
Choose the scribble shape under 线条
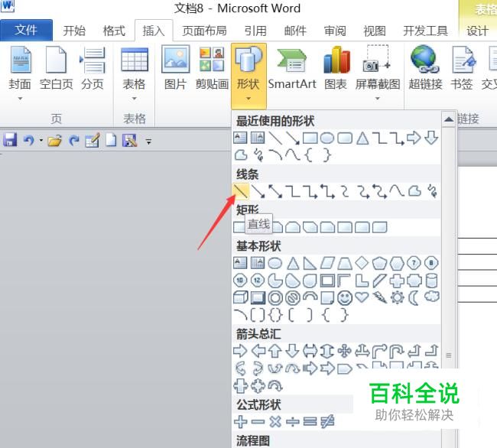click(432, 191)
